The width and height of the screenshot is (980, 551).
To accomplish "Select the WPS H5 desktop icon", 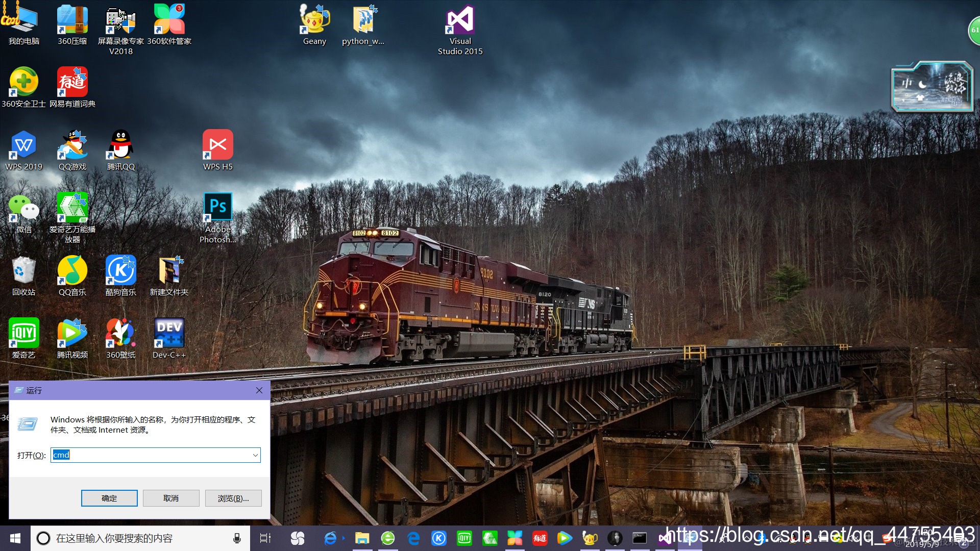I will click(218, 145).
